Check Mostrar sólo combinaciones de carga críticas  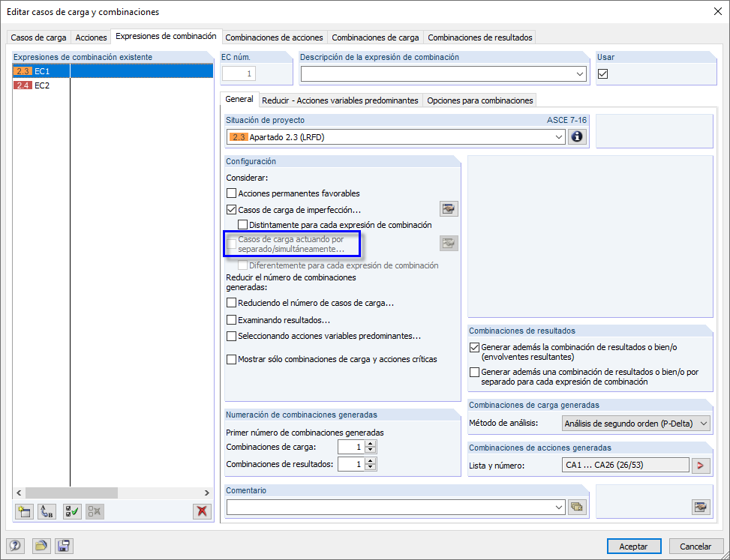pos(231,359)
